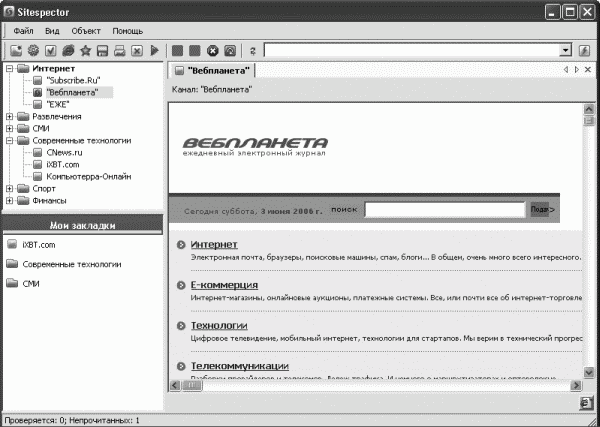Collapse the Современные технологии tree folder
Viewport: 600px width, 427px height.
tap(10, 140)
